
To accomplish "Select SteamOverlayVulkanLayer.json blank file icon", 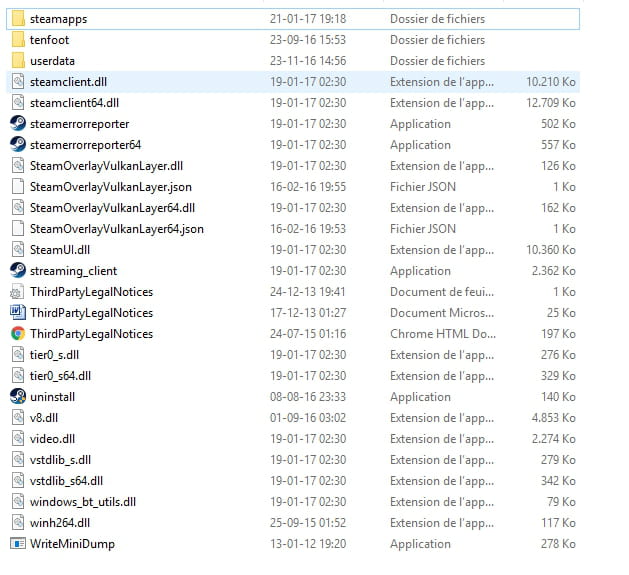I will (x=18, y=187).
